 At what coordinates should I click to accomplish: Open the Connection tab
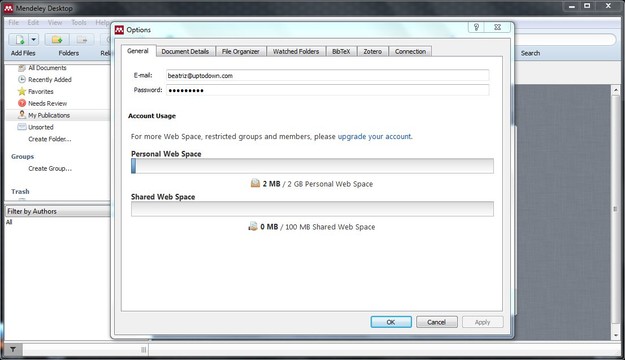coord(410,51)
